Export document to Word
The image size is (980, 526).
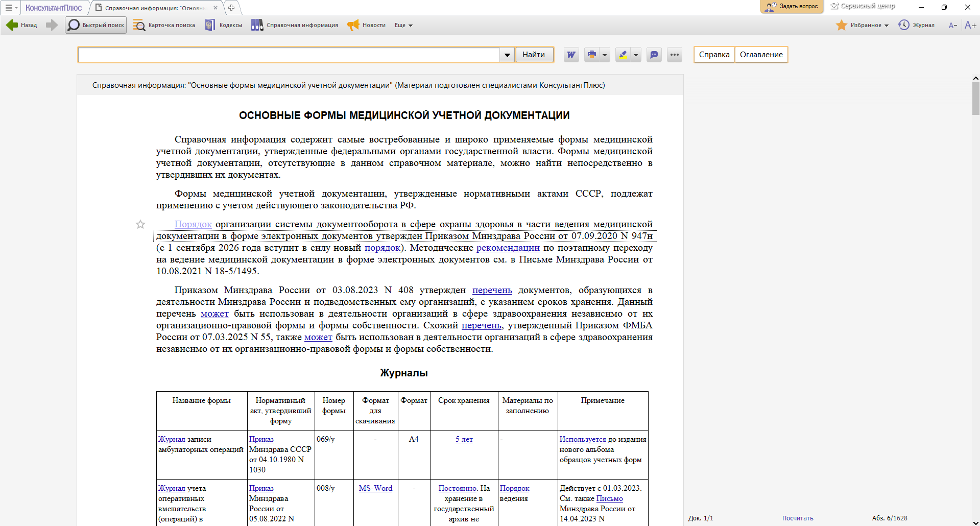click(571, 55)
